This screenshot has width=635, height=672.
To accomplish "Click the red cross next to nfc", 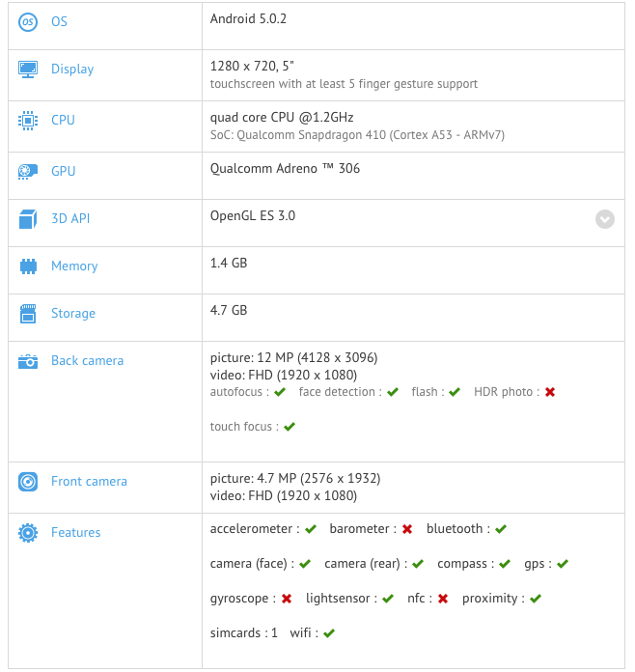I will point(443,599).
